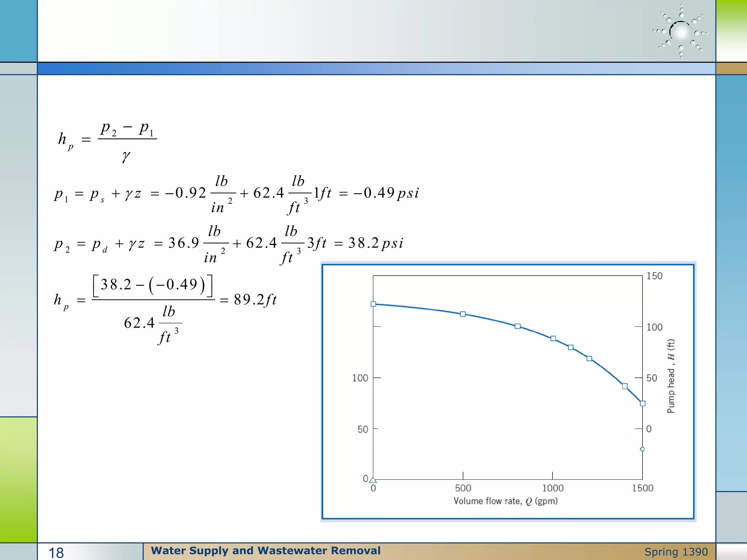The width and height of the screenshot is (747, 560).
Task: Click the small circle marker below the curve's end
Action: click(642, 449)
